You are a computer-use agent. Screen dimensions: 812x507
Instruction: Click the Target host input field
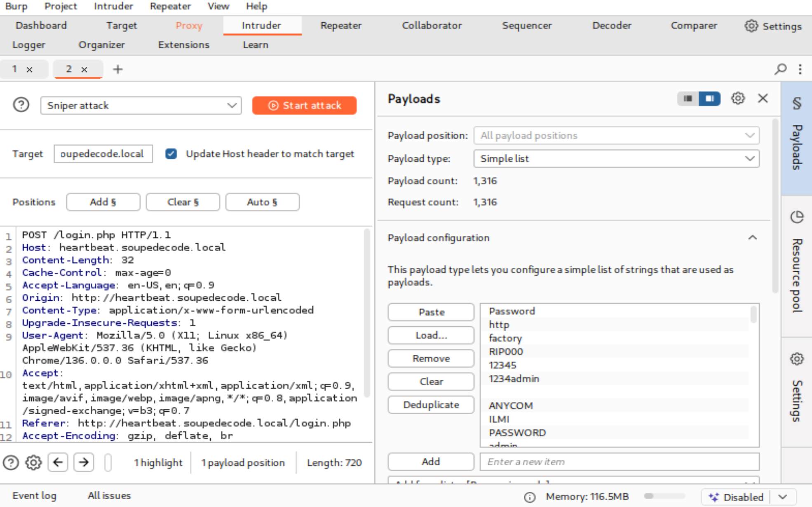pyautogui.click(x=103, y=154)
